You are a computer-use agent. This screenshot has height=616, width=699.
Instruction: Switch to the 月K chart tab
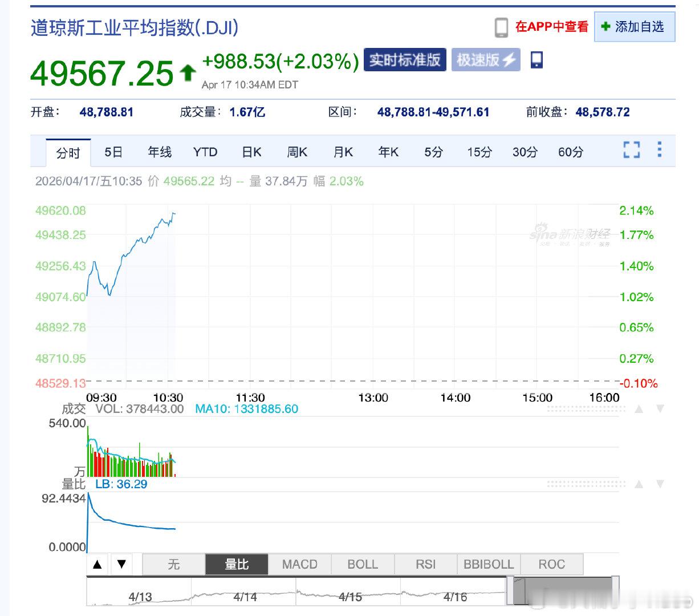tap(342, 152)
